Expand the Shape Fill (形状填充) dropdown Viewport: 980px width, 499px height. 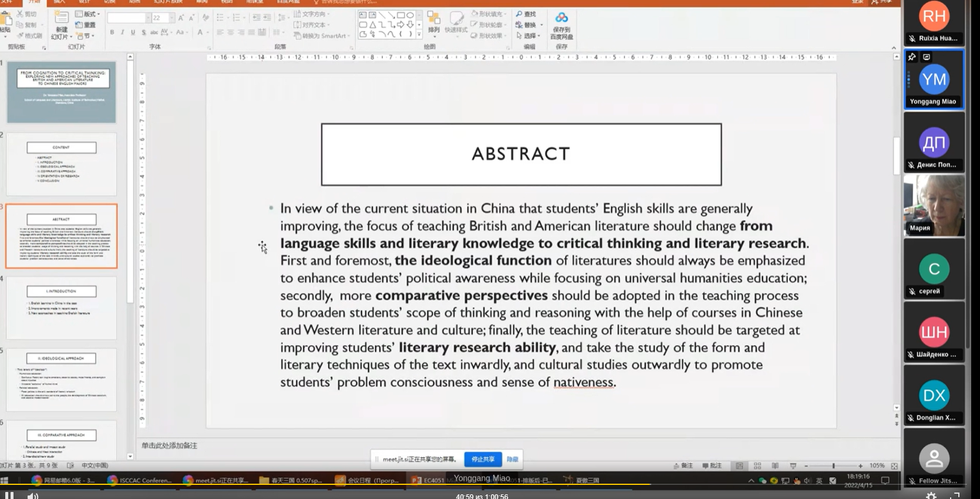pyautogui.click(x=487, y=14)
